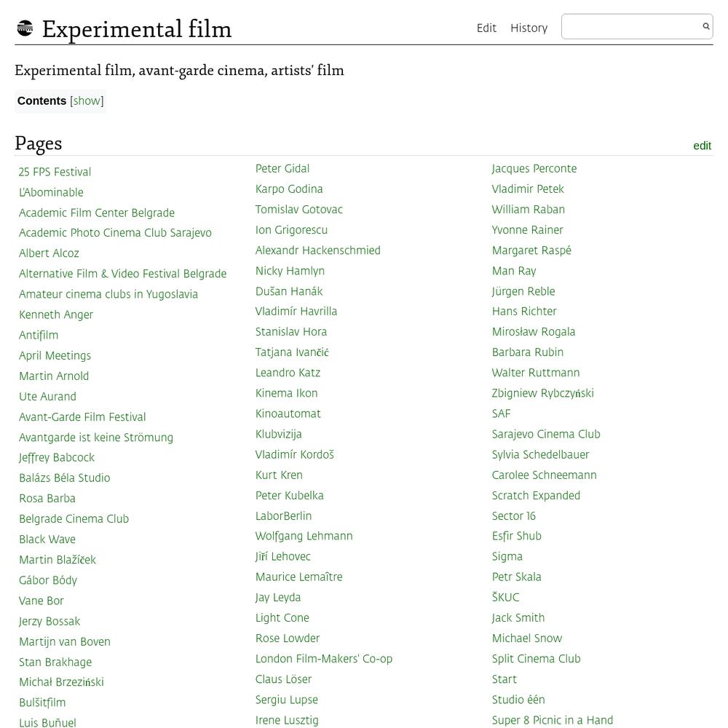
Task: Open the Jacques Perconte page
Action: (534, 169)
